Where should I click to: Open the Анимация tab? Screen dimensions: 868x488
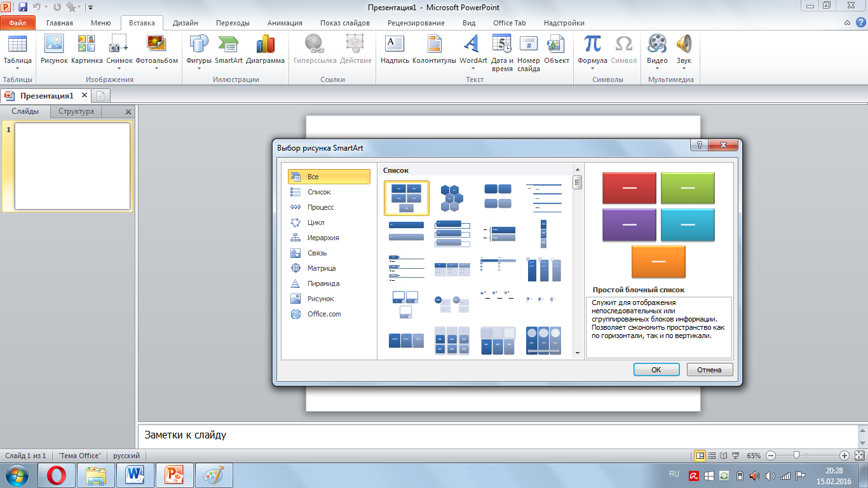coord(285,23)
